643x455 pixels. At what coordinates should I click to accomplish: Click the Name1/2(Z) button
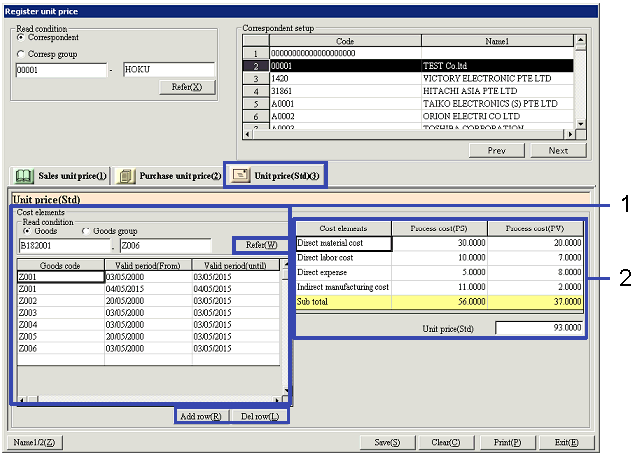point(35,442)
